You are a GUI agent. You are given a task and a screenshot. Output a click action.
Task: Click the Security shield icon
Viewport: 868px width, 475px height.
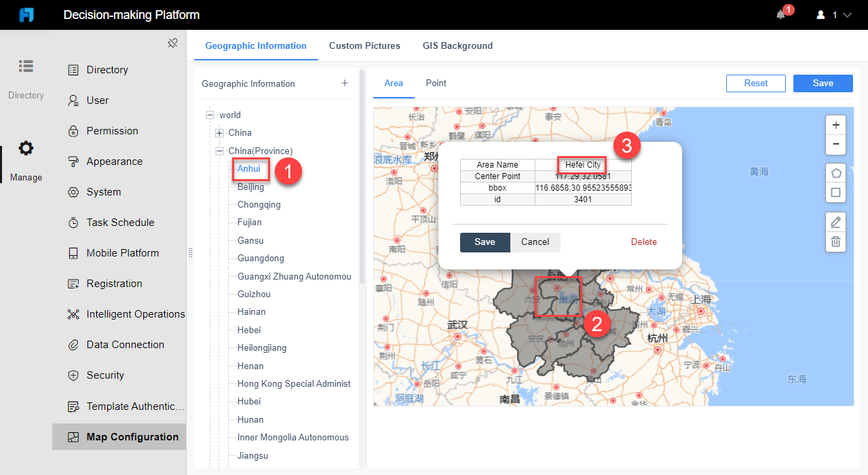coord(73,375)
